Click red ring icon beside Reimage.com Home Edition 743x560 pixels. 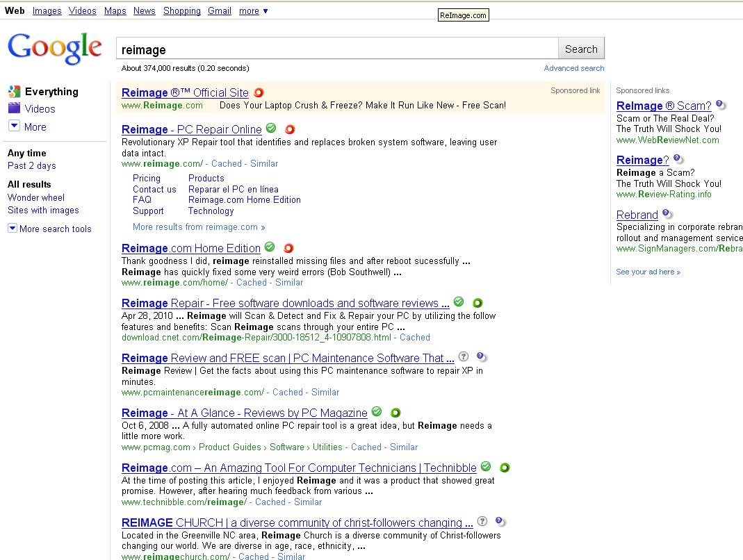288,248
